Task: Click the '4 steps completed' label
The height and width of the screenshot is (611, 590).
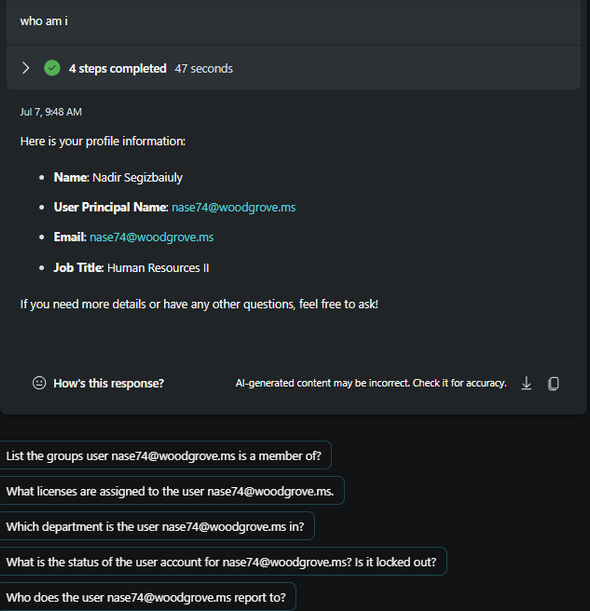Action: 118,69
